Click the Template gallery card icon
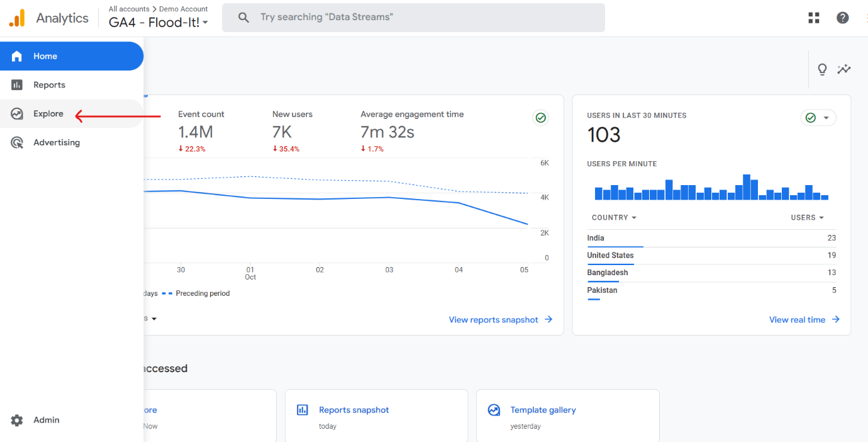 click(x=494, y=410)
